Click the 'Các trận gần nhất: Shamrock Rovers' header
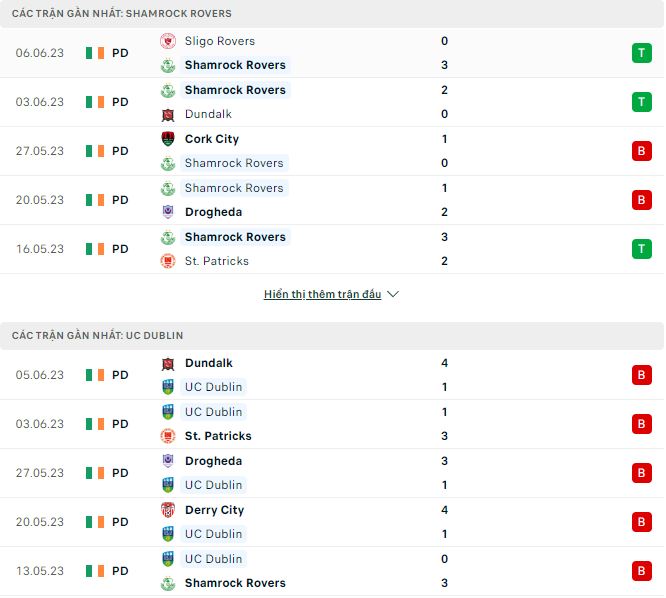This screenshot has width=666, height=598. pyautogui.click(x=122, y=14)
